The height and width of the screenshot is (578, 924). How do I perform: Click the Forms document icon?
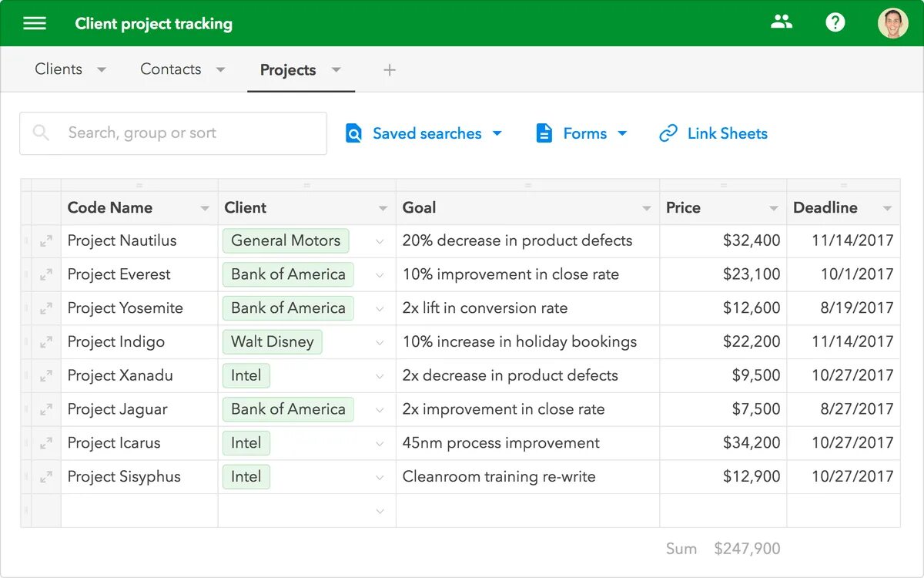pyautogui.click(x=544, y=133)
